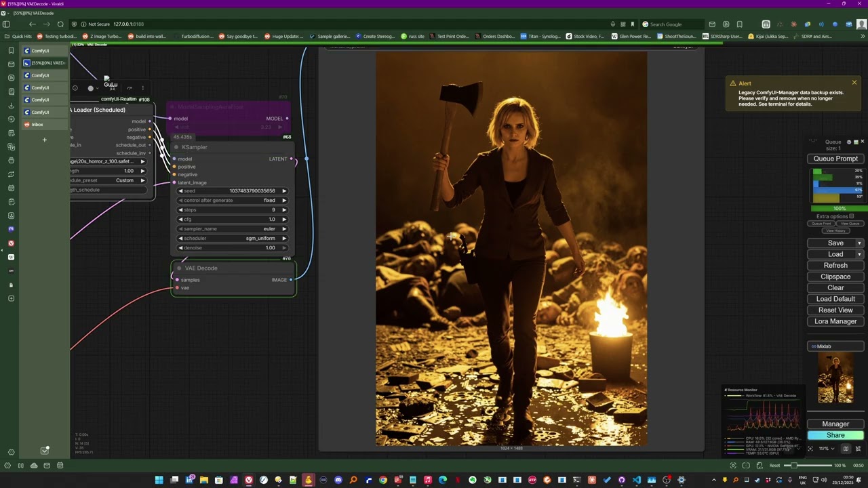Open the more options menu on node toolbar
Screen dimensions: 868x488
[x=142, y=88]
